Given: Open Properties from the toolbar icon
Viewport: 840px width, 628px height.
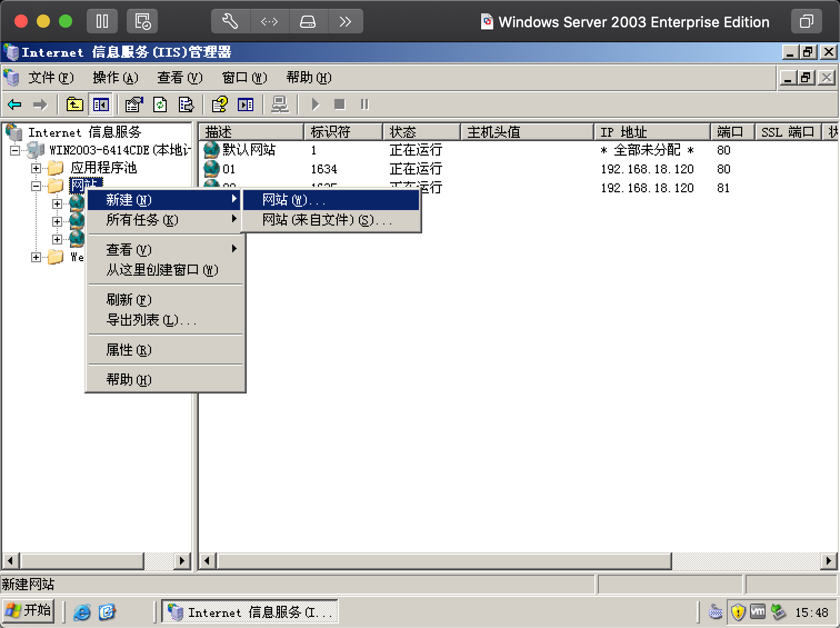Looking at the screenshot, I should coord(134,104).
